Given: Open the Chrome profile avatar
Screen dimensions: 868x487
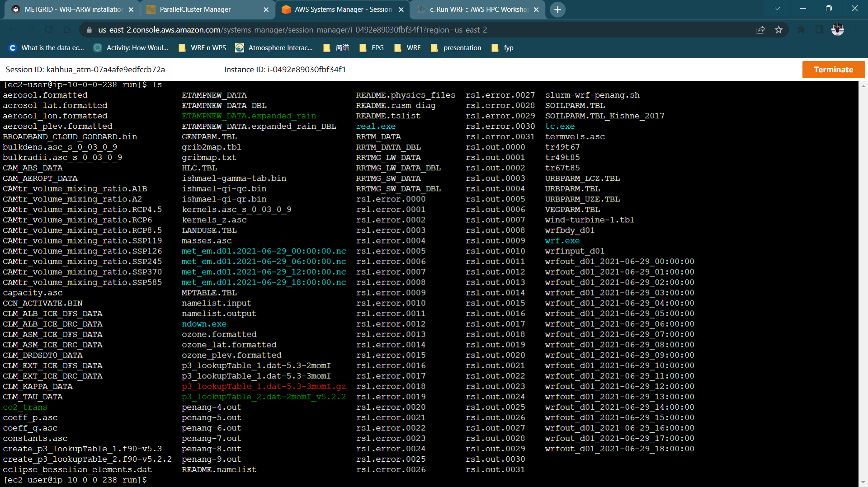Looking at the screenshot, I should tap(838, 30).
